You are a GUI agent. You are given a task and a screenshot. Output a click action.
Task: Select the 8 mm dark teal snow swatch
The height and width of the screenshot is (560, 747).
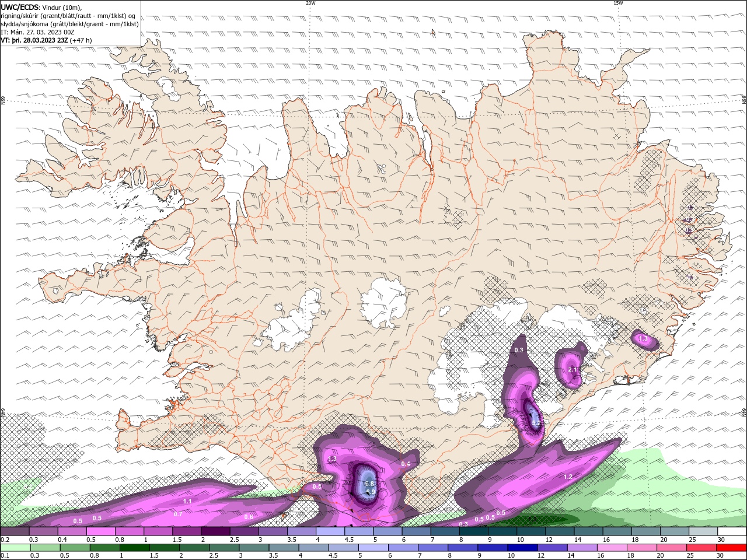[473, 531]
